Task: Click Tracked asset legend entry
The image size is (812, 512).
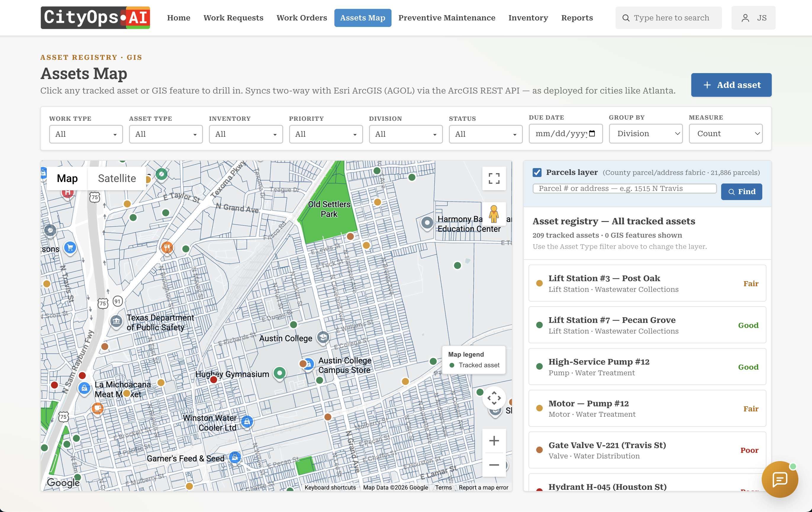Action: coord(474,365)
